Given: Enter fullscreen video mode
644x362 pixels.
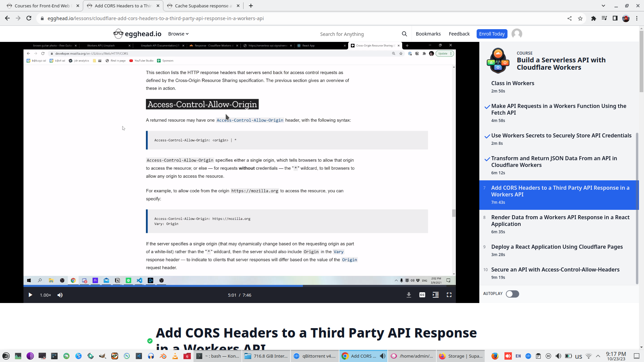Looking at the screenshot, I should (x=449, y=295).
